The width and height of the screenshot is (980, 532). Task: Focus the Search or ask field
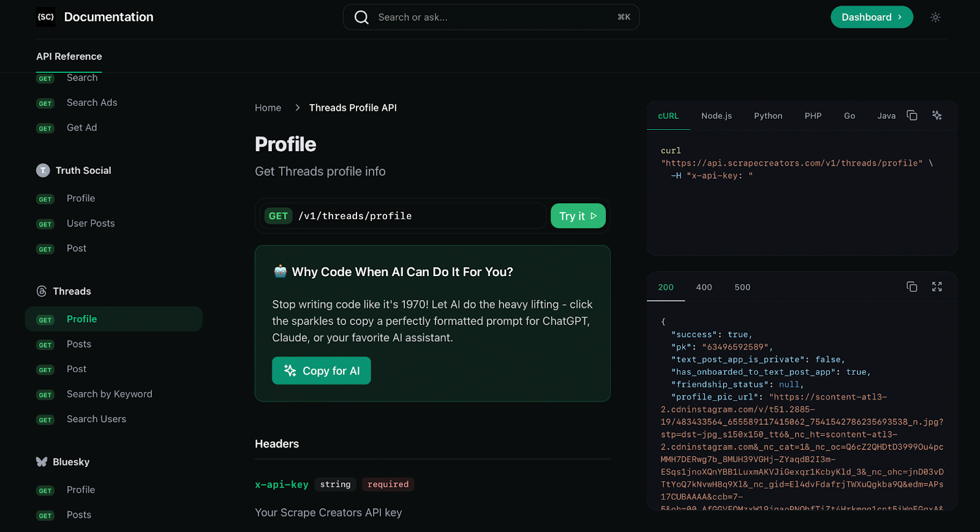(x=491, y=17)
